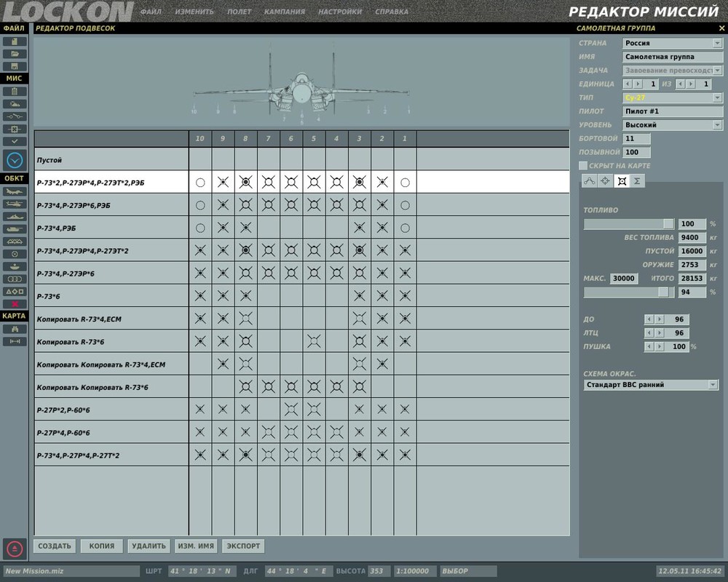Click the round red eject icon at bottom left

pyautogui.click(x=15, y=549)
